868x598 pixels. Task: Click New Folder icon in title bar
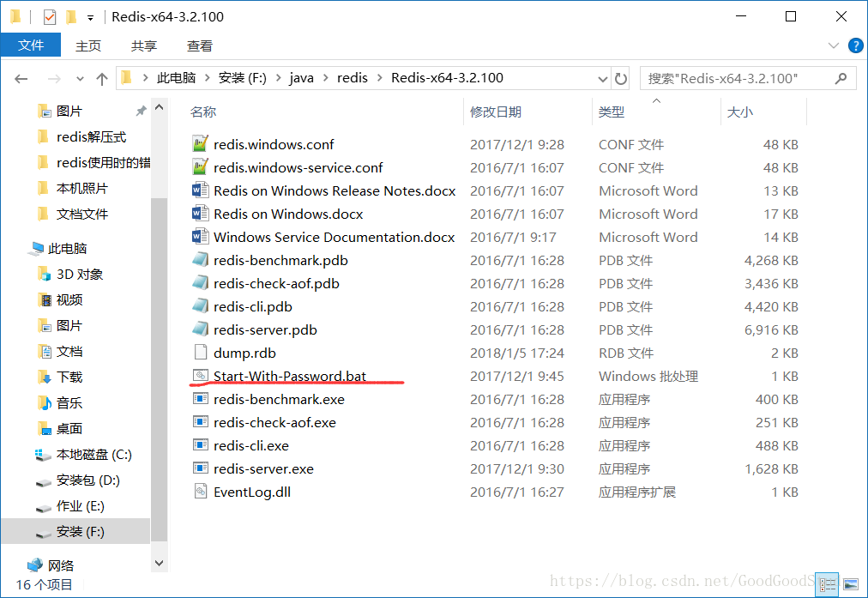pyautogui.click(x=71, y=17)
